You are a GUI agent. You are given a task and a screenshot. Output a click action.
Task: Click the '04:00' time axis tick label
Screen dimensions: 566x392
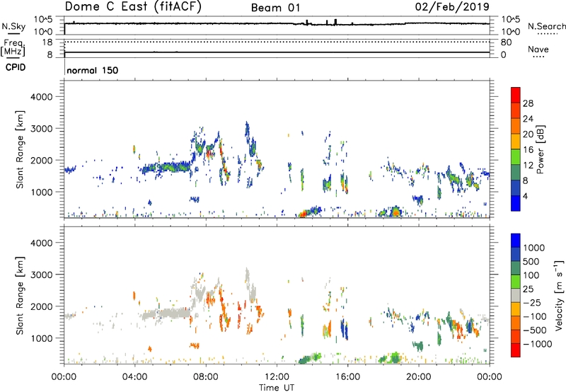134,377
